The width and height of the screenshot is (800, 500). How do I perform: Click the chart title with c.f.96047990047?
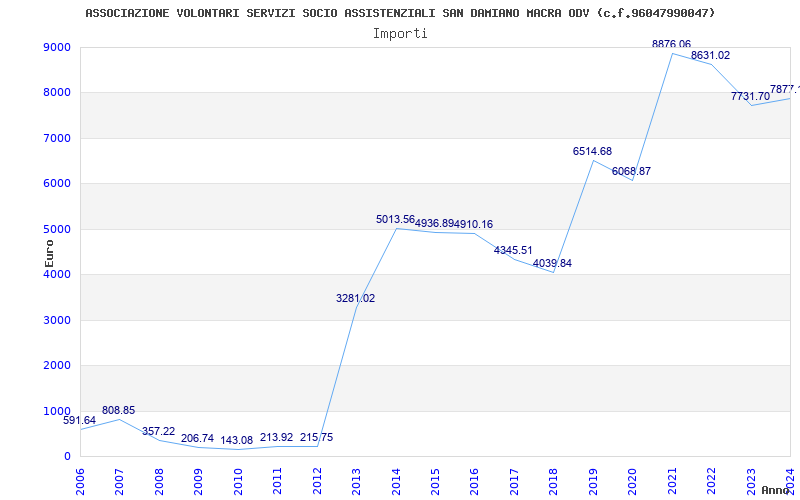(400, 13)
